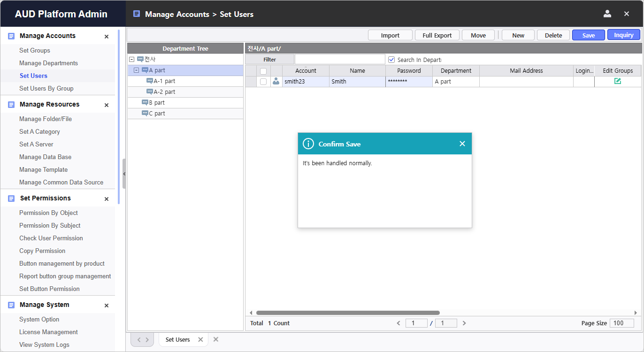The height and width of the screenshot is (352, 644).
Task: Collapse the A part tree node
Action: [137, 70]
